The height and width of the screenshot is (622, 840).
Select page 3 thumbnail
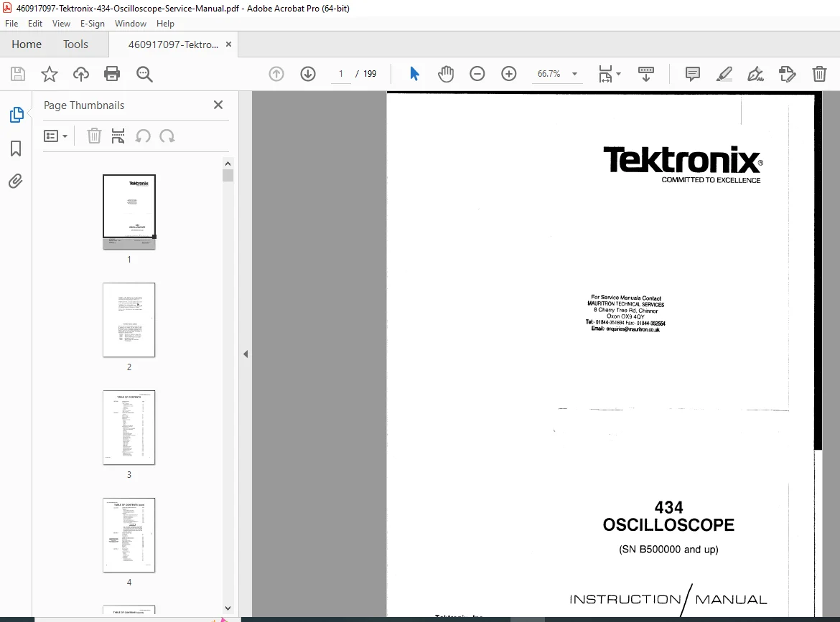coord(129,427)
